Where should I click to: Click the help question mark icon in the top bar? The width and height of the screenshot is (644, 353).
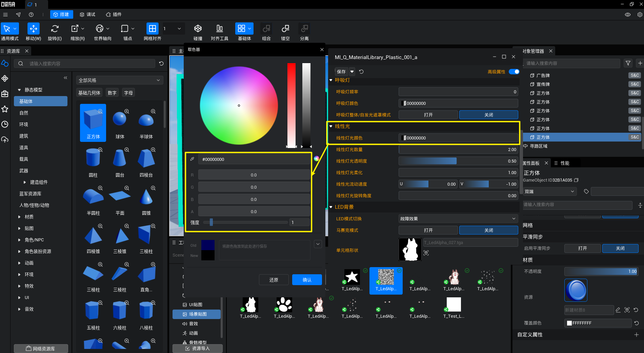point(31,15)
